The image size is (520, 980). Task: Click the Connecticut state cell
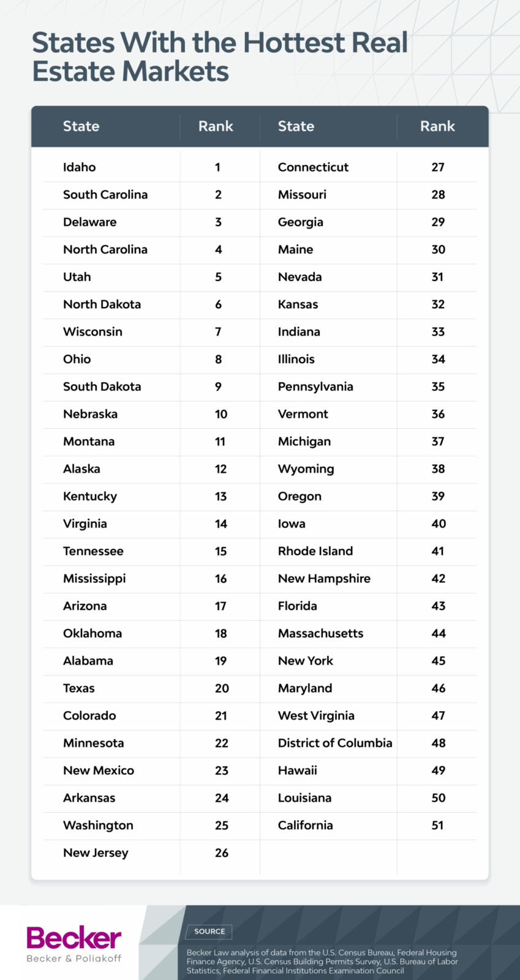click(x=313, y=167)
